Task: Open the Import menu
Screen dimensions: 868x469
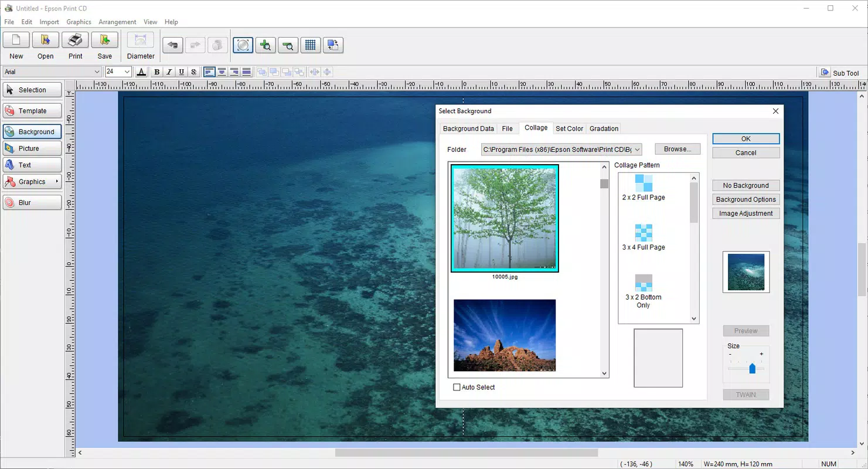Action: 49,22
